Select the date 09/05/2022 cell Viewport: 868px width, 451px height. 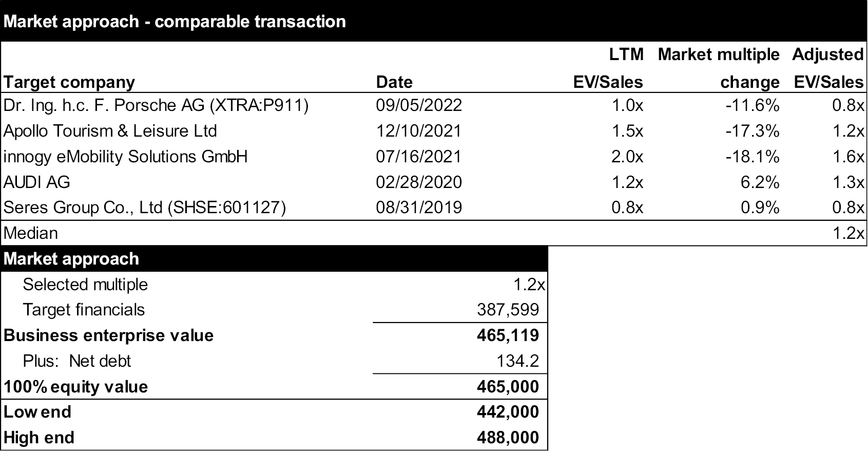(419, 105)
